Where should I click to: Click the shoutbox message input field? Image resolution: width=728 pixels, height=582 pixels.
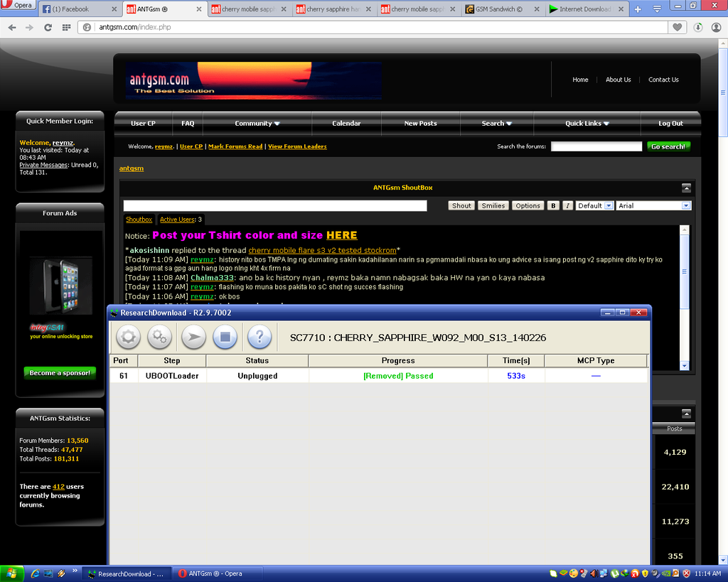pyautogui.click(x=275, y=205)
